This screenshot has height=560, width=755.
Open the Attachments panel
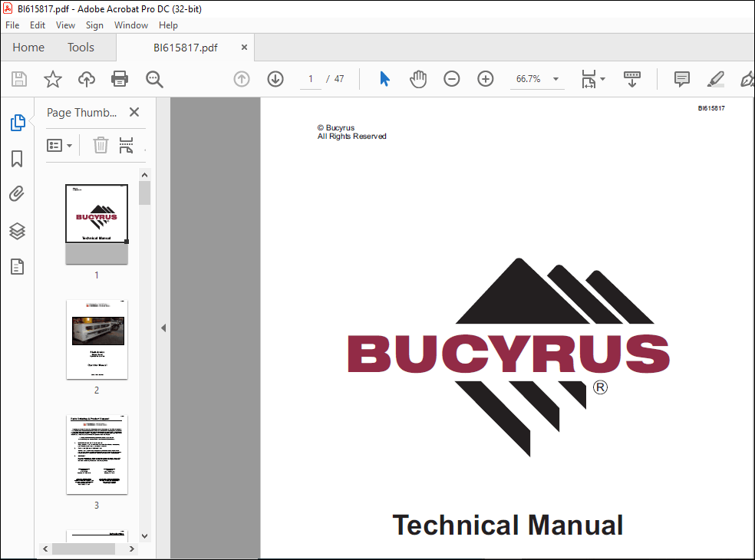[17, 193]
